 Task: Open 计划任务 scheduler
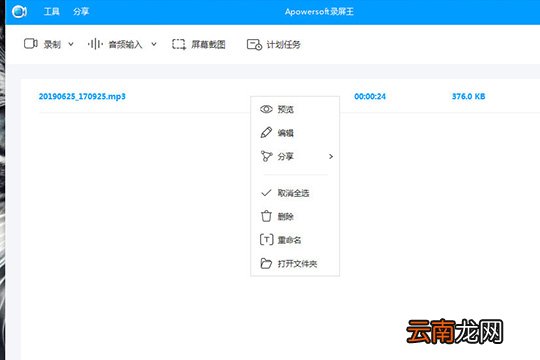283,44
